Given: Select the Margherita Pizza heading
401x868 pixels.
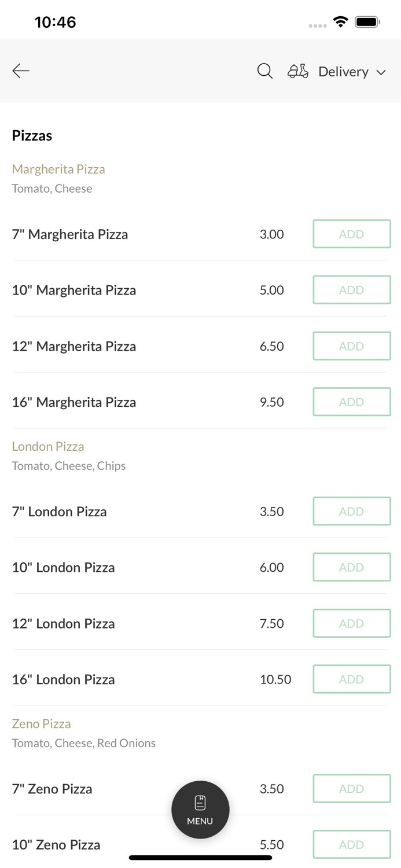Looking at the screenshot, I should (58, 169).
